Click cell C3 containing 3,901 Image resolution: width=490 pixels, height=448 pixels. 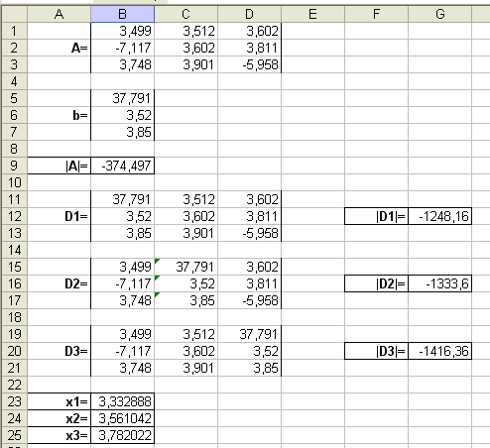click(185, 64)
